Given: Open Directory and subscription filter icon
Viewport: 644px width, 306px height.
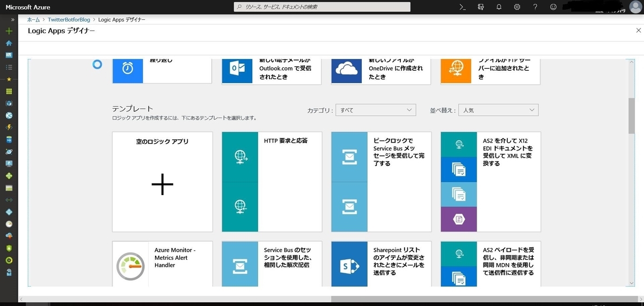Looking at the screenshot, I should click(x=480, y=7).
